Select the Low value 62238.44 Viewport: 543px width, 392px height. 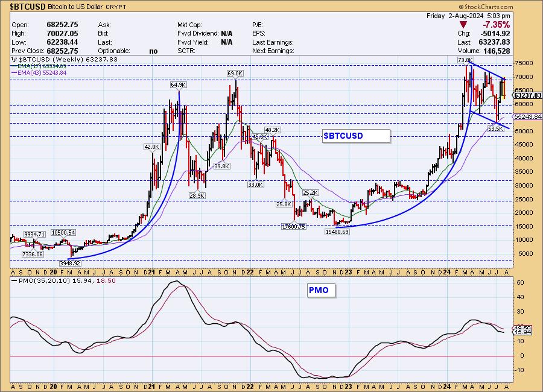tap(62, 42)
